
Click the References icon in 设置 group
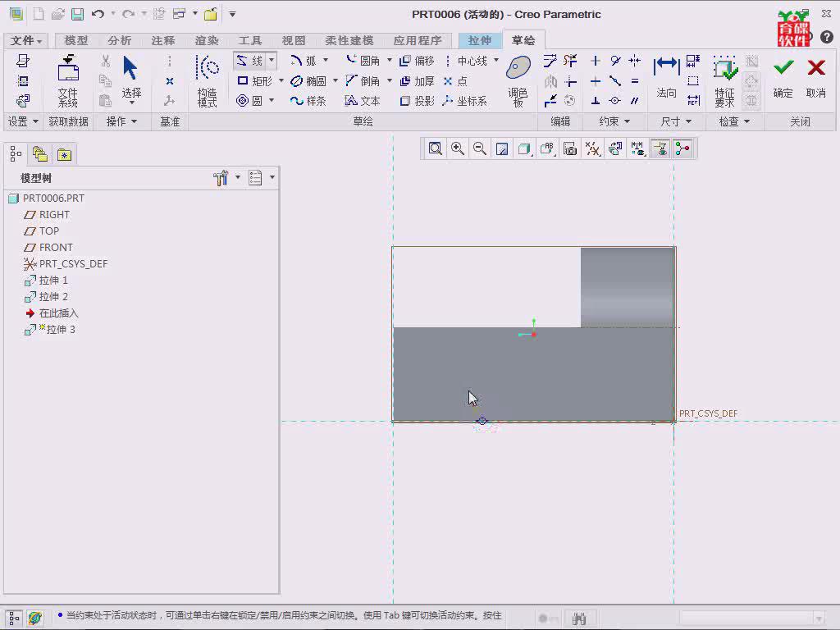coord(22,81)
